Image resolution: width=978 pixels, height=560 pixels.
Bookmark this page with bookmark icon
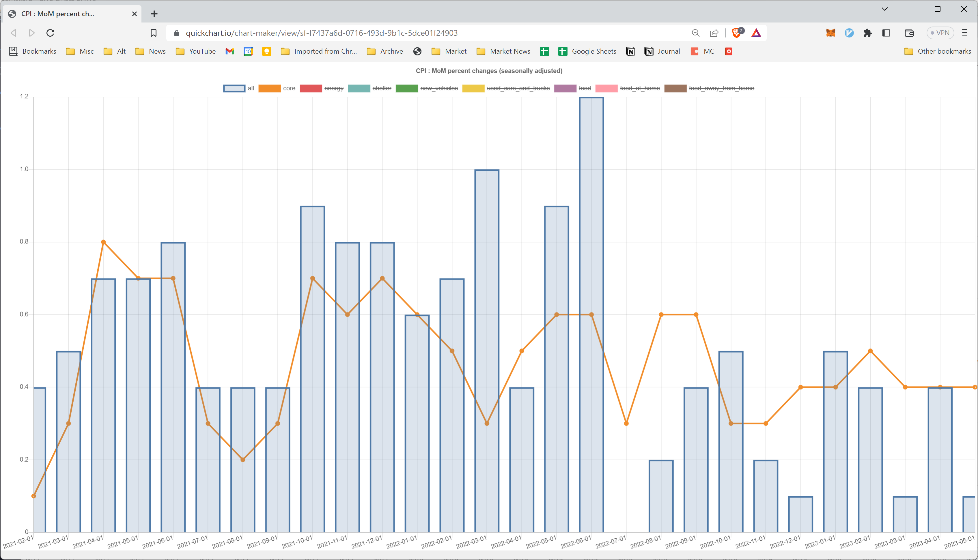[x=154, y=33]
